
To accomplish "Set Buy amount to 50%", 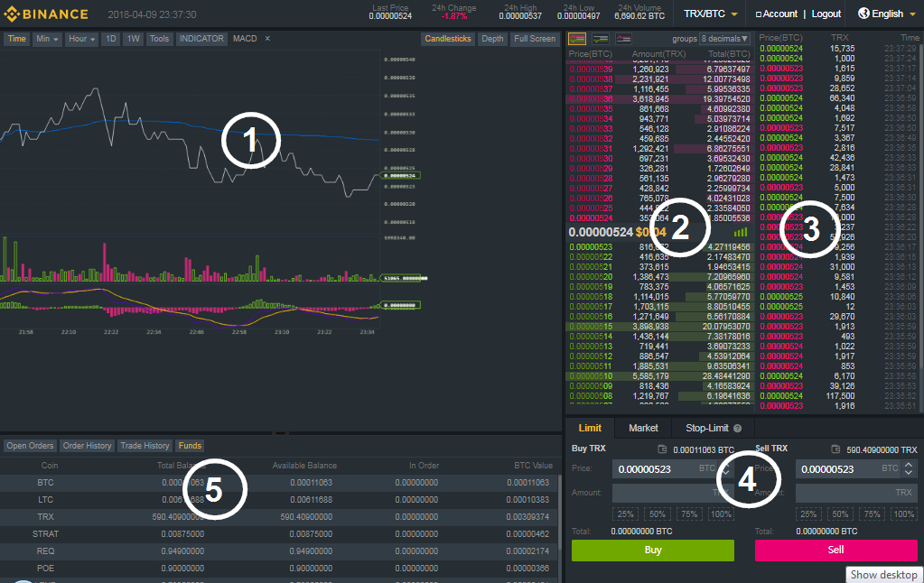I will point(657,514).
